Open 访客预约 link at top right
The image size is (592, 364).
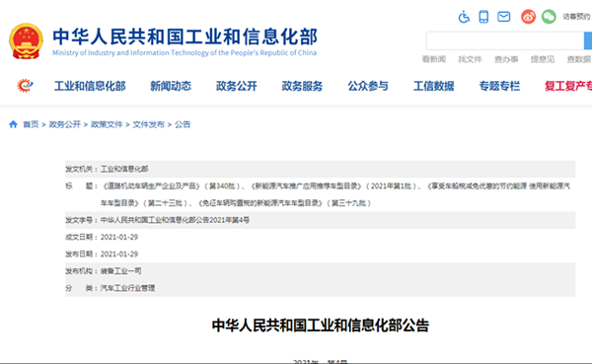point(576,17)
